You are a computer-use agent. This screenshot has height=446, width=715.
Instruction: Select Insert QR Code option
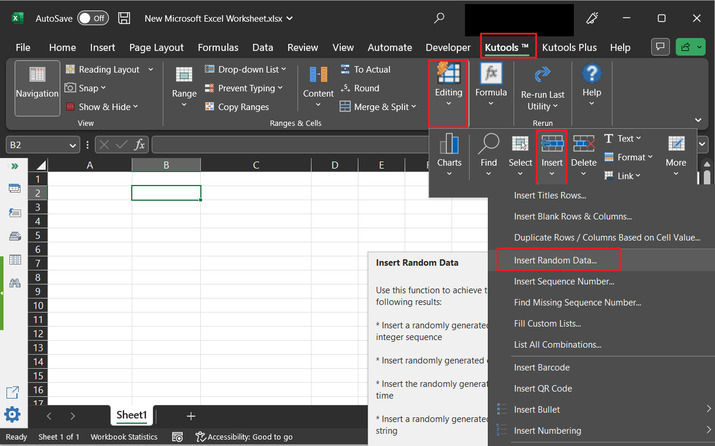543,388
